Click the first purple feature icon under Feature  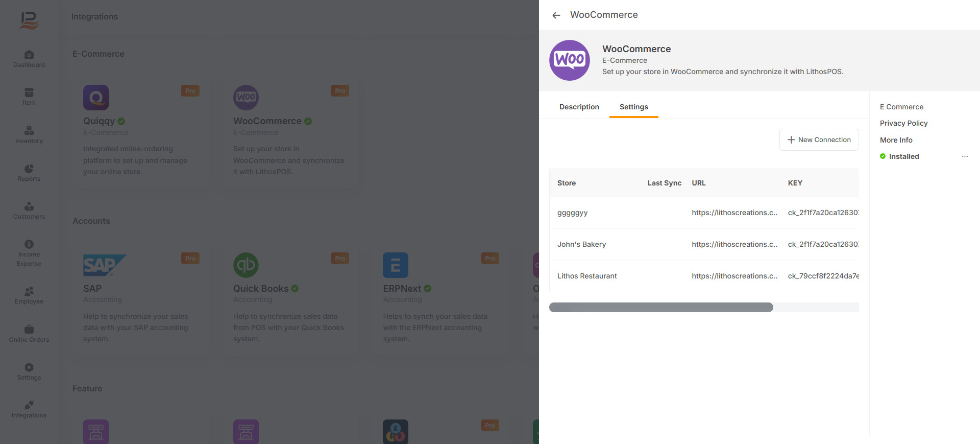point(96,432)
